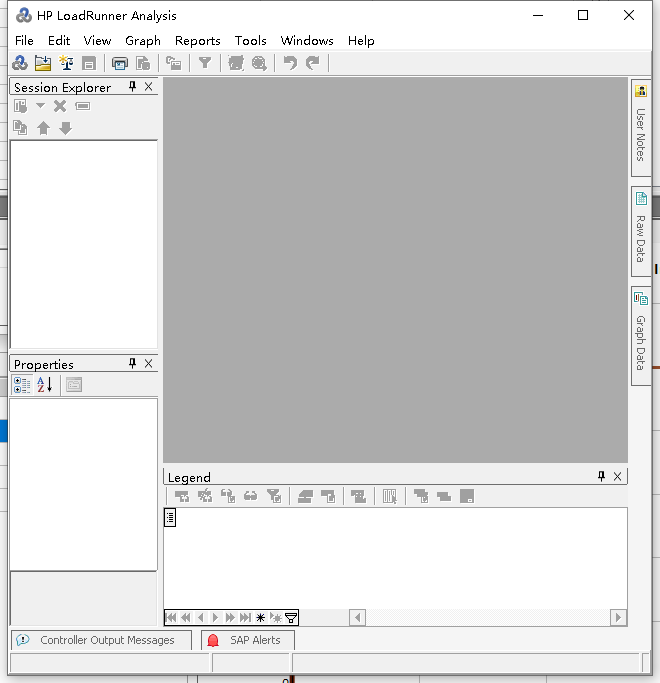Click the Legend navigator asterisk bookmark button
Image resolution: width=660 pixels, height=683 pixels.
click(261, 618)
